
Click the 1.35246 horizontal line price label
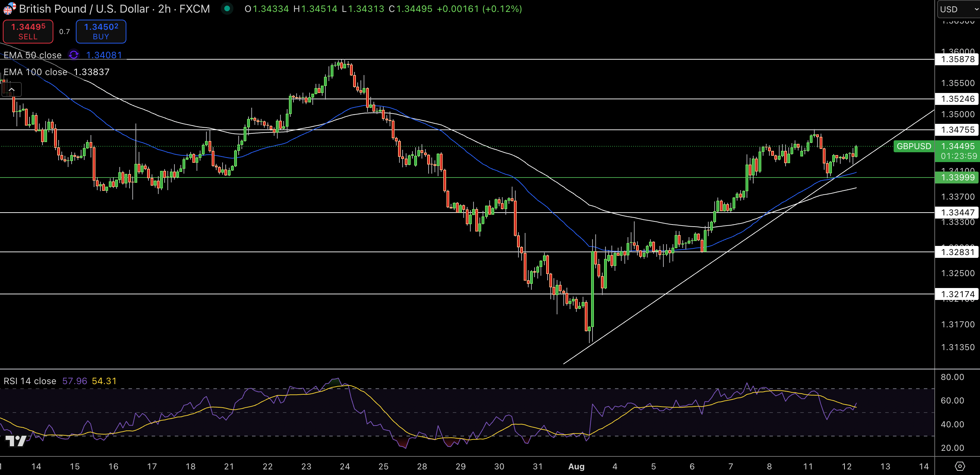(958, 99)
